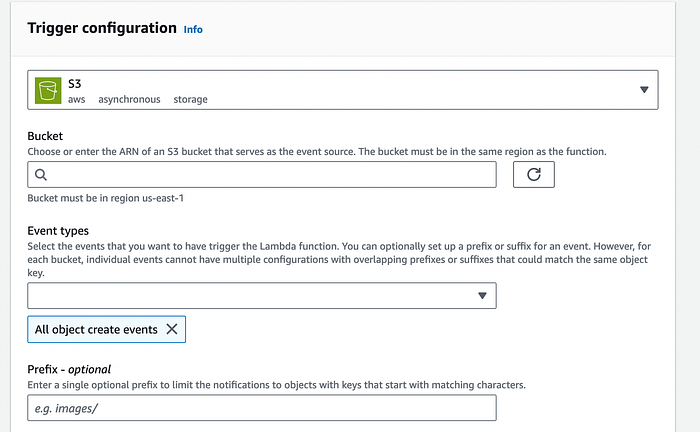Open the trigger source dropdown arrow
The height and width of the screenshot is (432, 700).
click(x=644, y=89)
